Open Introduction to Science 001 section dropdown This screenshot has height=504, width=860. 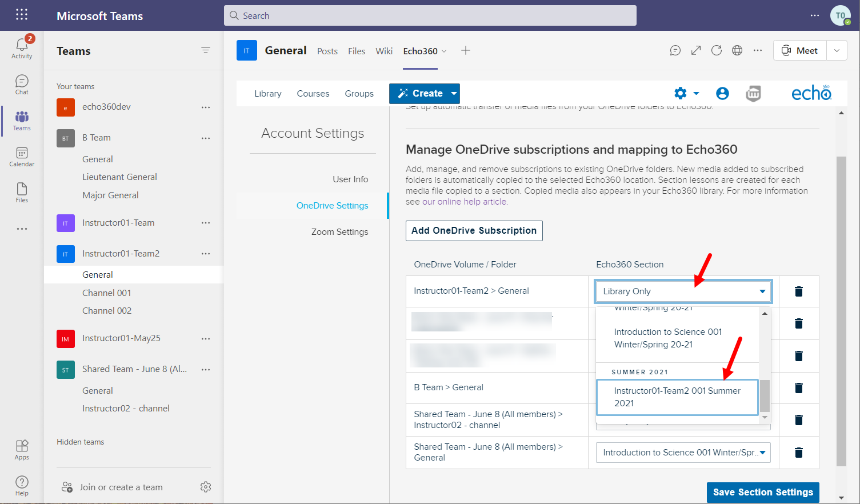683,453
